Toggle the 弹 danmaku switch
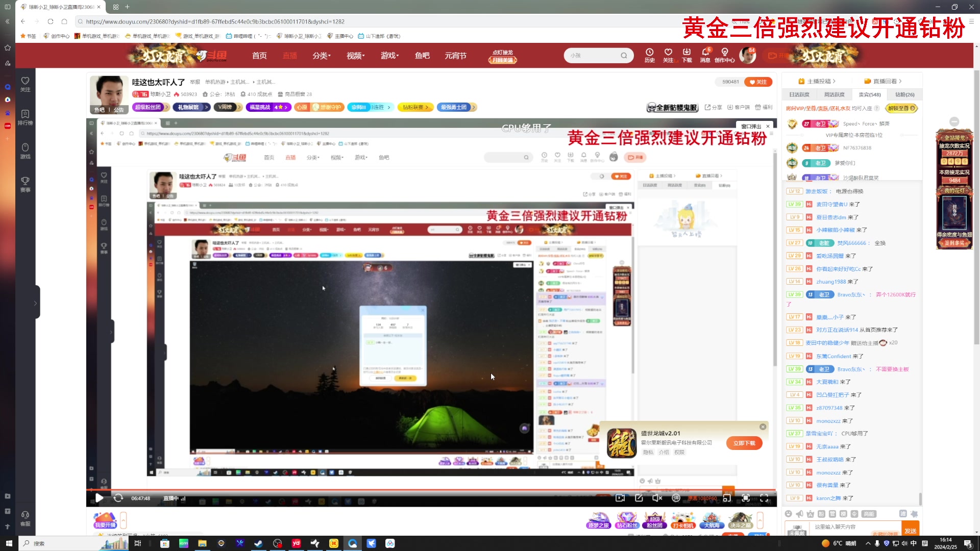The width and height of the screenshot is (980, 551). pyautogui.click(x=676, y=498)
